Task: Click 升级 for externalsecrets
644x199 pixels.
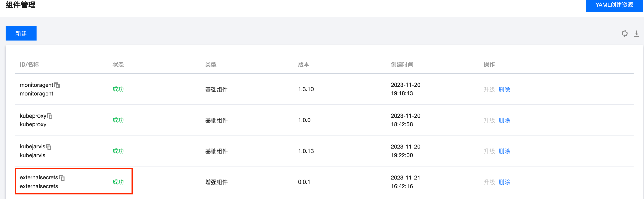Action: 489,182
